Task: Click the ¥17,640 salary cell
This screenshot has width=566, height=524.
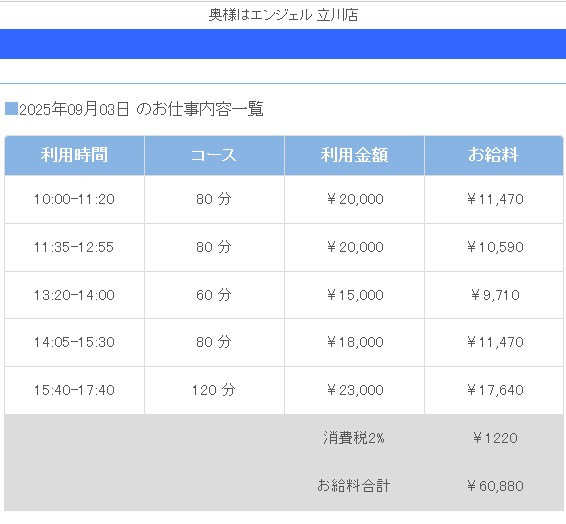Action: pyautogui.click(x=494, y=390)
